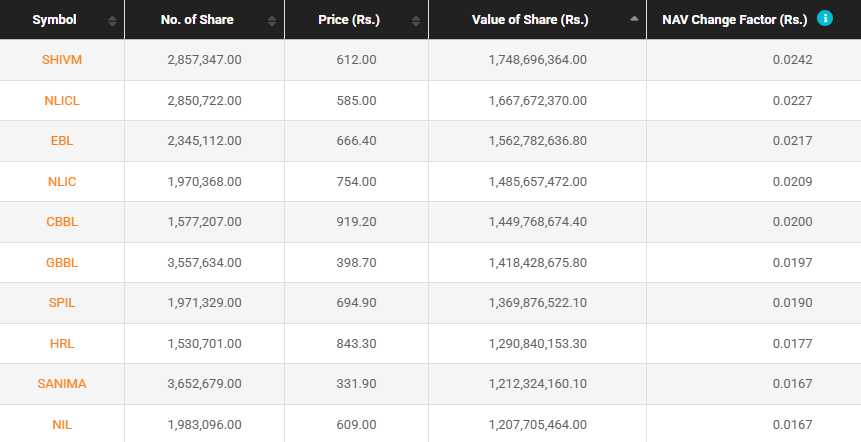Image resolution: width=861 pixels, height=442 pixels.
Task: Open the EBL stock link
Action: point(62,141)
